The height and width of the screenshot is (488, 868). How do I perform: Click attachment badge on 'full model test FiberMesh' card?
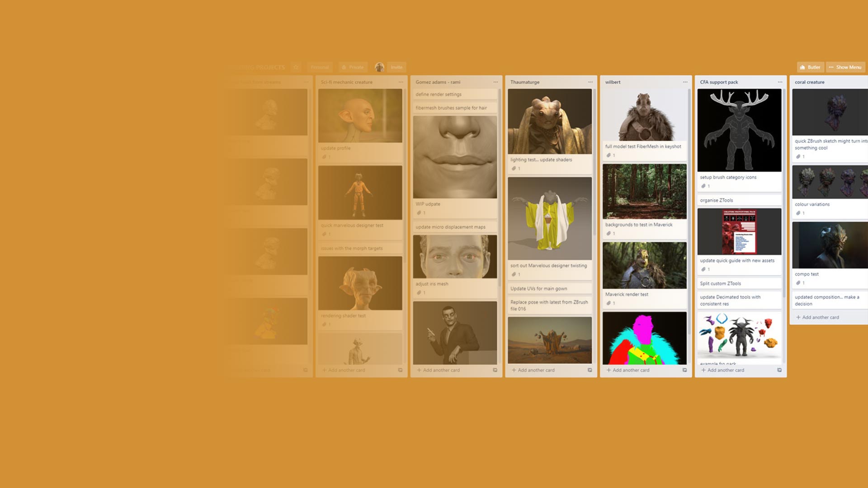pos(611,155)
